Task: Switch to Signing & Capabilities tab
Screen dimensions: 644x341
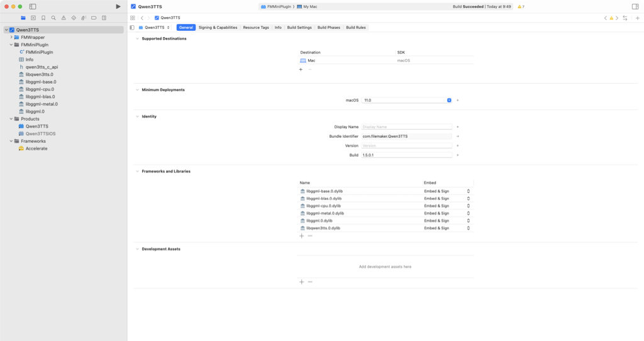Action: tap(218, 28)
